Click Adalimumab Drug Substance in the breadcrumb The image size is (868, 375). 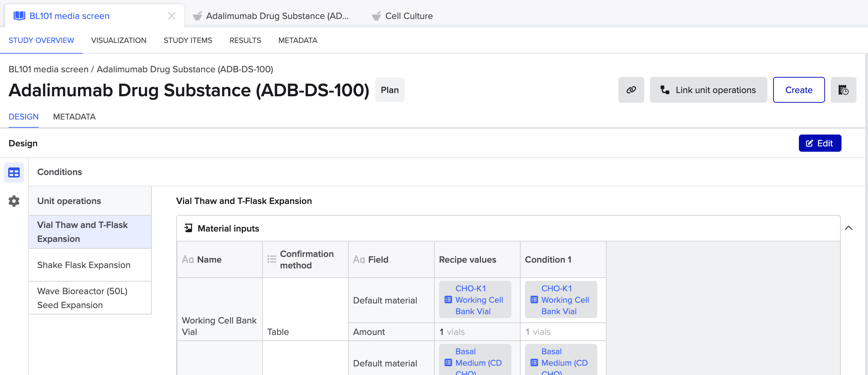coord(185,69)
